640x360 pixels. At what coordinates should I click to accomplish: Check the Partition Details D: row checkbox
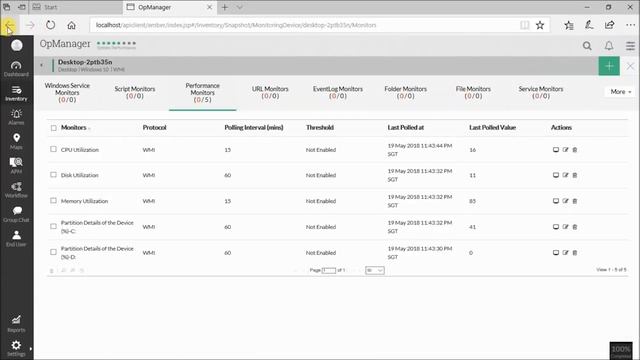click(53, 252)
